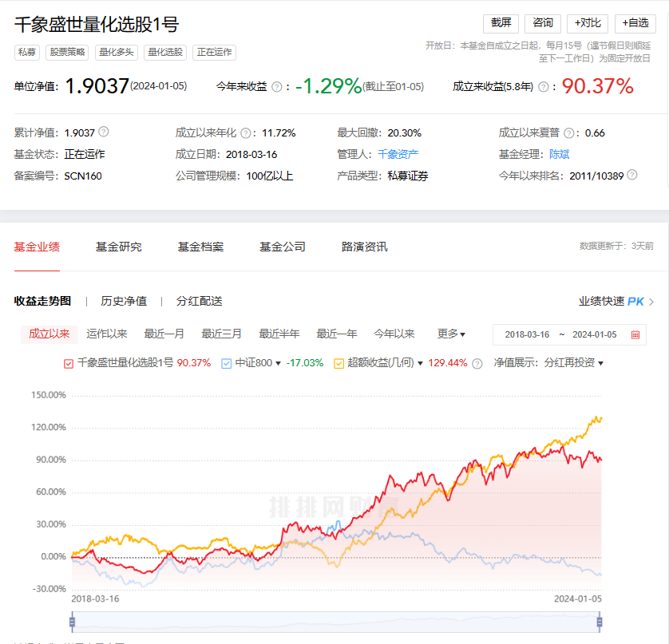Viewport: 669px width, 644px height.
Task: Select the 最近一月 period
Action: (x=164, y=334)
